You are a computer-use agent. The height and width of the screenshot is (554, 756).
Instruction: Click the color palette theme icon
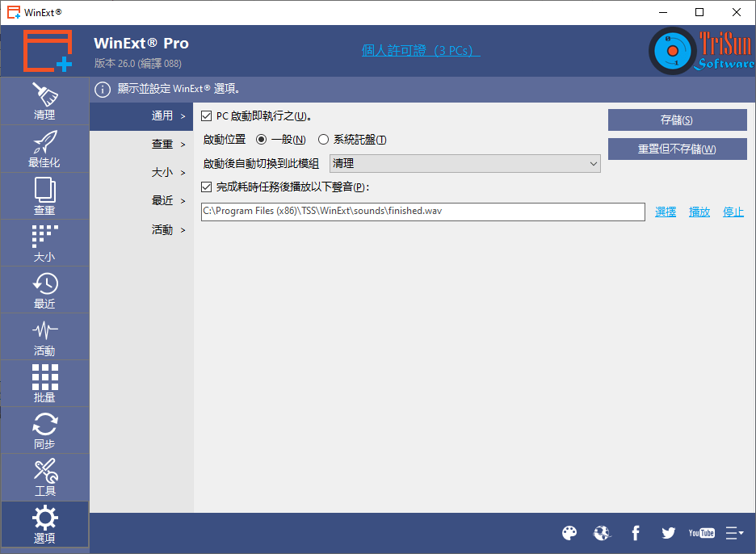click(x=569, y=533)
